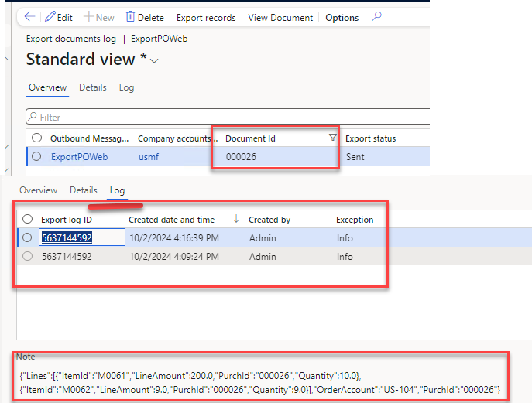Select the lower Overview tab

pyautogui.click(x=39, y=190)
